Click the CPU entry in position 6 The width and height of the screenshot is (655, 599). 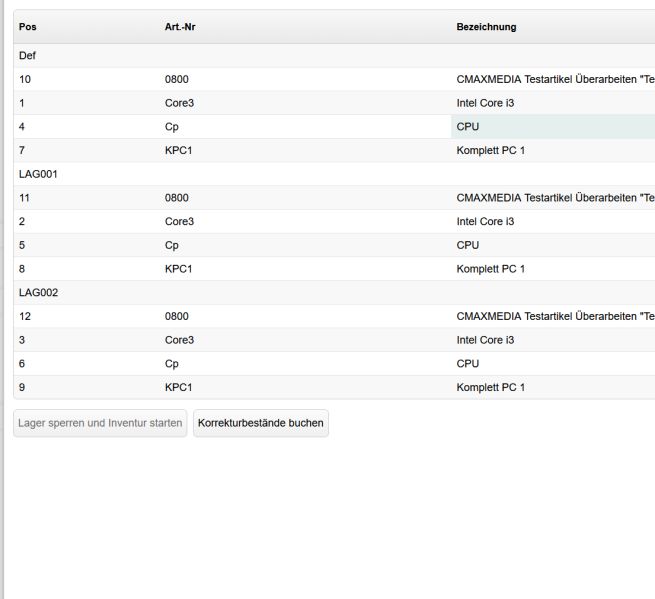pyautogui.click(x=467, y=364)
